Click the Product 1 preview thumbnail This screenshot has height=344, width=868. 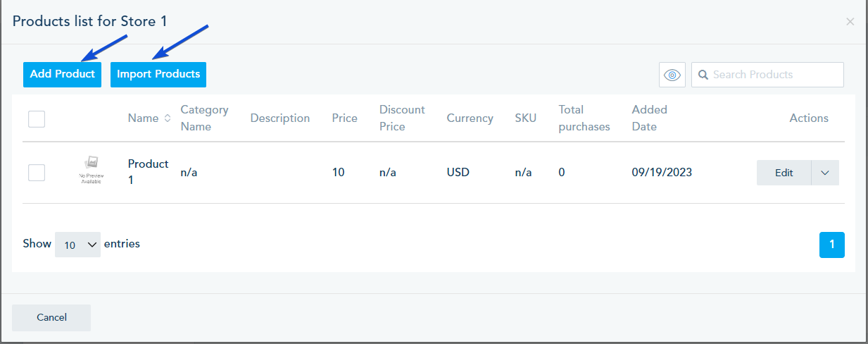pyautogui.click(x=90, y=170)
